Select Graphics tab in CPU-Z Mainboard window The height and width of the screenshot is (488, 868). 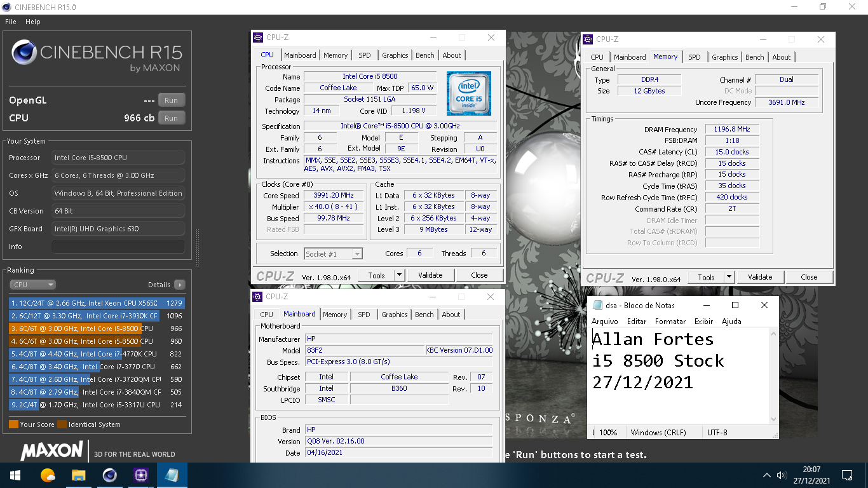click(395, 315)
